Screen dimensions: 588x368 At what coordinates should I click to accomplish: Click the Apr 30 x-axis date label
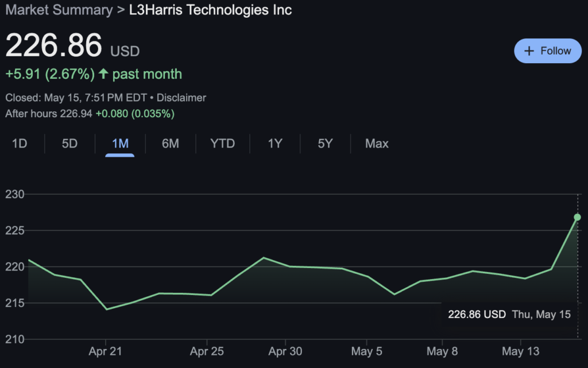[285, 351]
